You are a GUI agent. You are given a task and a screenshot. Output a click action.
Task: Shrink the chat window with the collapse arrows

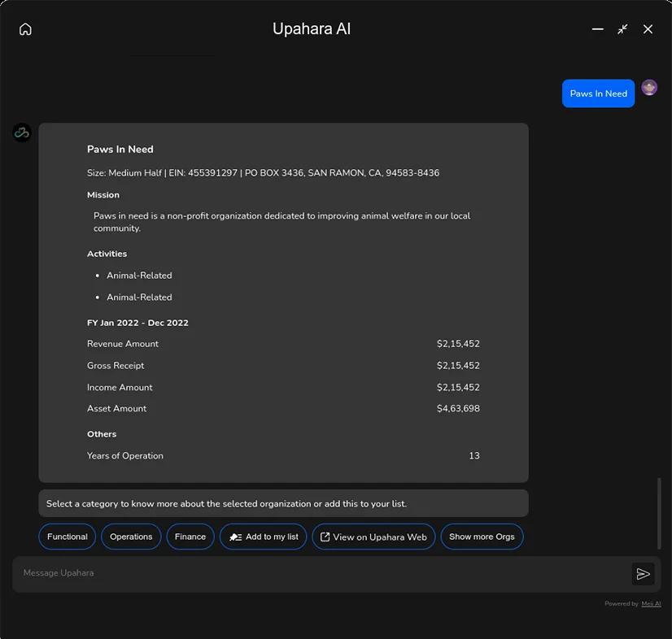click(622, 29)
